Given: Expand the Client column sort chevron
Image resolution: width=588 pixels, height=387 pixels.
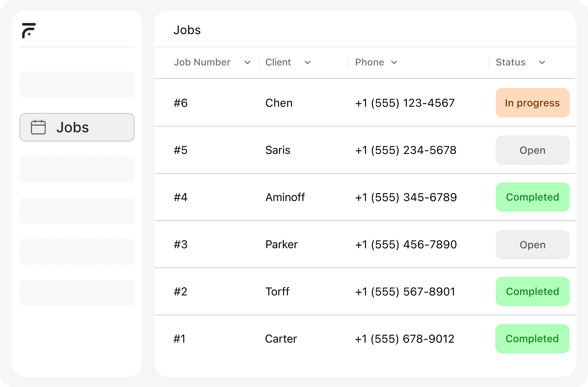Looking at the screenshot, I should pyautogui.click(x=307, y=63).
